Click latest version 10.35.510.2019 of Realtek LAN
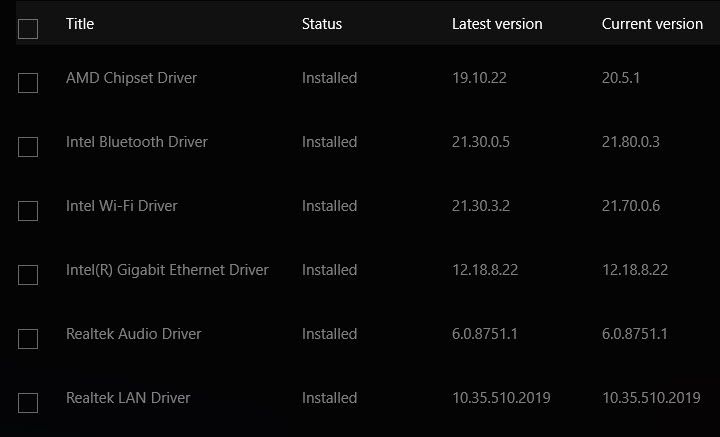Viewport: 720px width, 437px height. (x=501, y=398)
